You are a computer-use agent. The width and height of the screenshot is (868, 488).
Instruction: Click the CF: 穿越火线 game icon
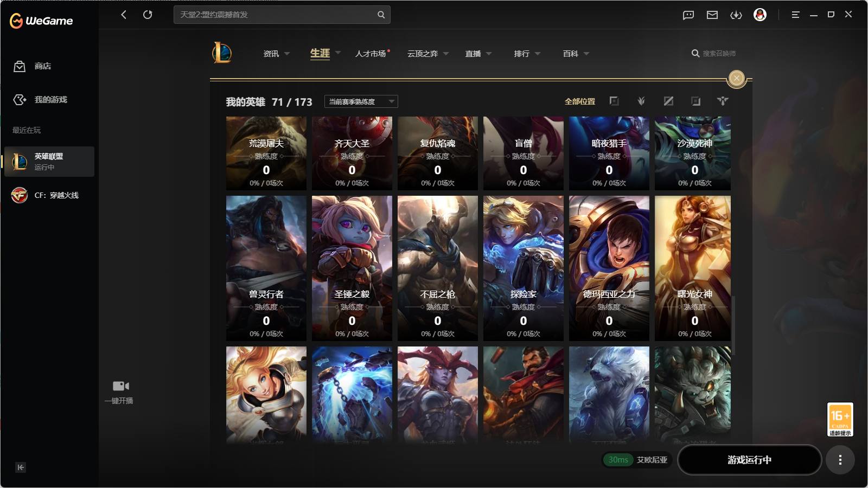20,195
